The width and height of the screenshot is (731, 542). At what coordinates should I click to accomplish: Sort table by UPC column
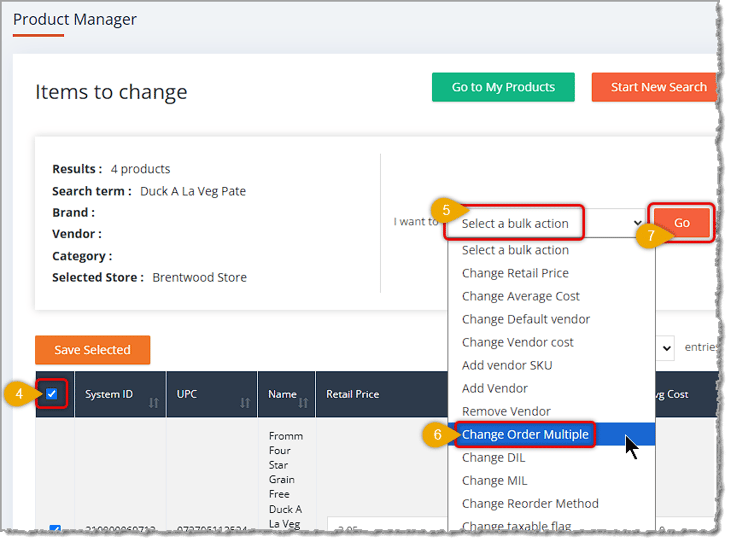[211, 394]
